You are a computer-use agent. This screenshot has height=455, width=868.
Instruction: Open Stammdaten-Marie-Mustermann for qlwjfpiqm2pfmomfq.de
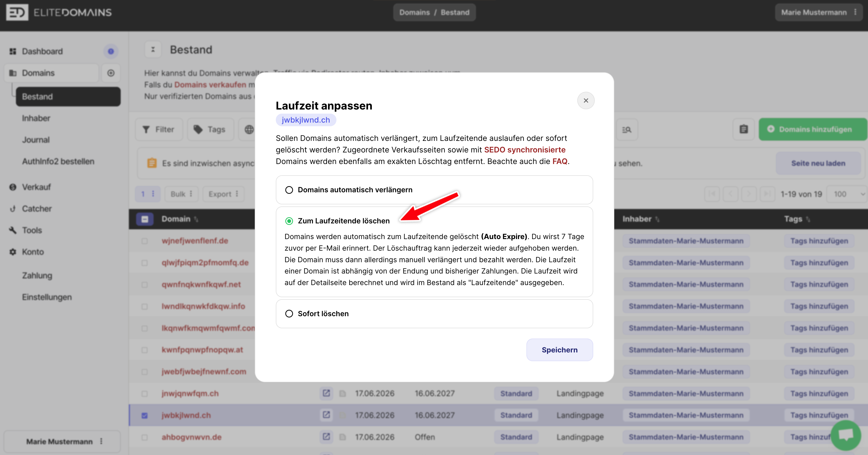(x=686, y=263)
